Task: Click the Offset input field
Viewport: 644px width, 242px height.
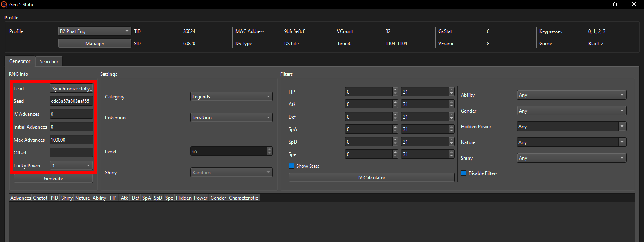Action: point(71,152)
